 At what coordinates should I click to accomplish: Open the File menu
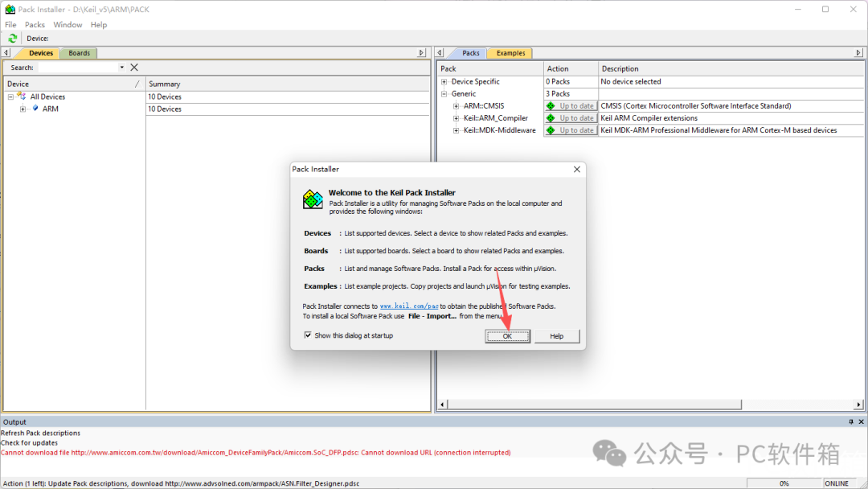(10, 24)
